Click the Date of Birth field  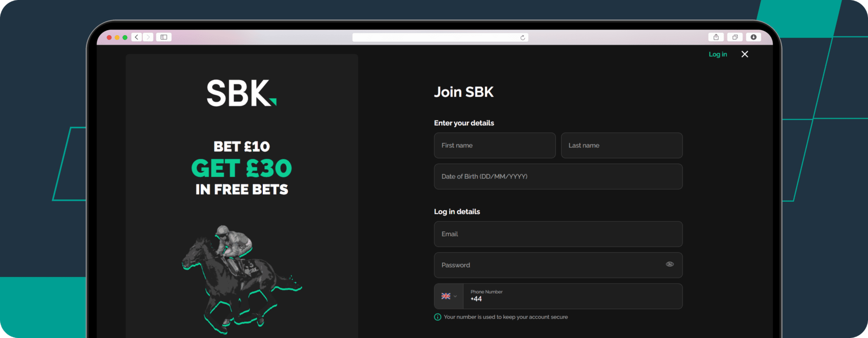[558, 176]
